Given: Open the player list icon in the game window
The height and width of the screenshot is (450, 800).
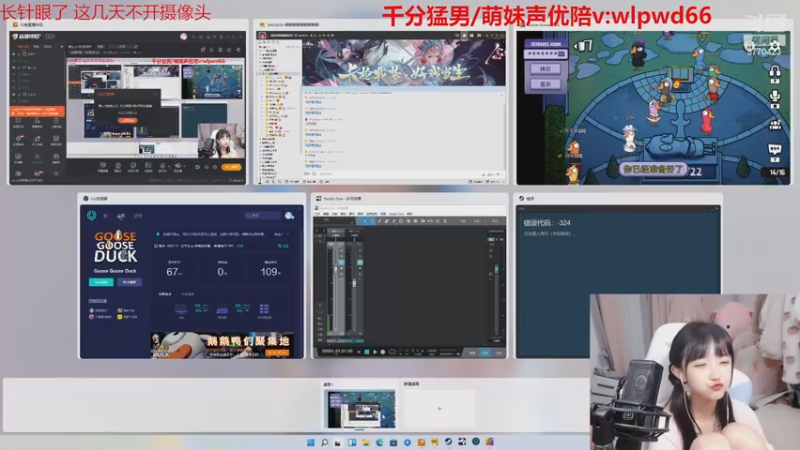Looking at the screenshot, I should pyautogui.click(x=775, y=125).
